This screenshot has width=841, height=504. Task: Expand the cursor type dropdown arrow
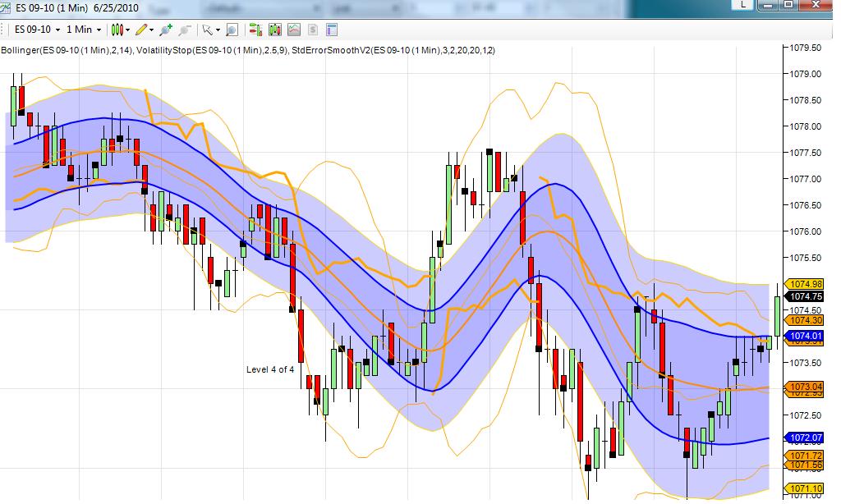tap(218, 30)
